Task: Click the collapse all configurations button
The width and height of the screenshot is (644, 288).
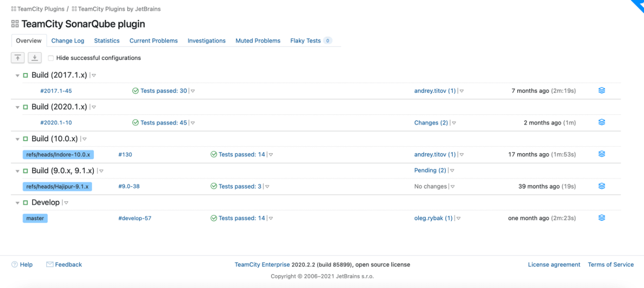Action: pyautogui.click(x=18, y=58)
